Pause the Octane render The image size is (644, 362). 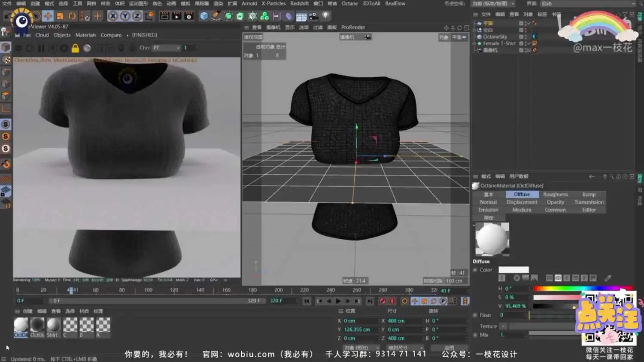(41, 48)
